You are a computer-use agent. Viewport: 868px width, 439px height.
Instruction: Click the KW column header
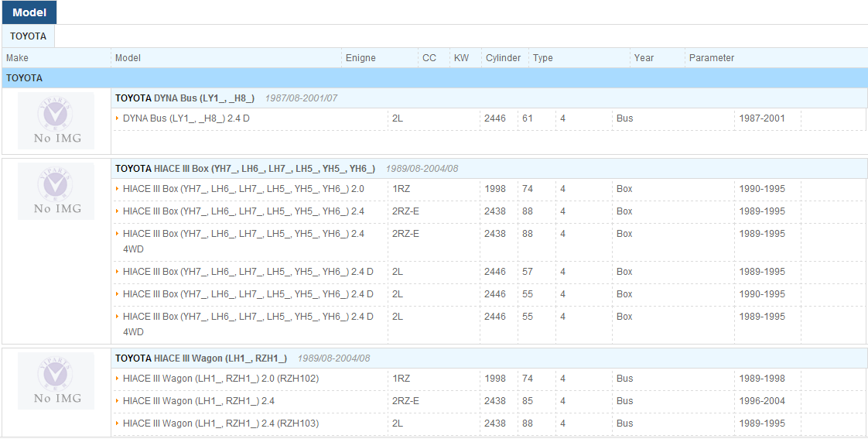coord(461,57)
